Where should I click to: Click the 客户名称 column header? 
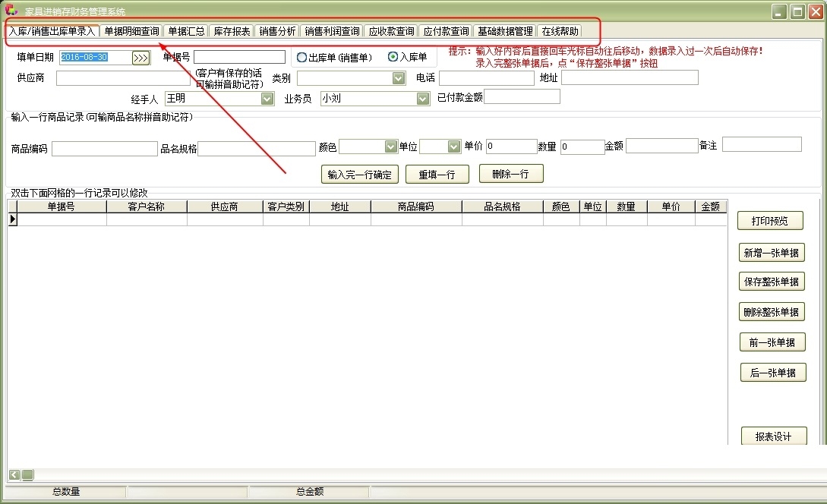[147, 206]
